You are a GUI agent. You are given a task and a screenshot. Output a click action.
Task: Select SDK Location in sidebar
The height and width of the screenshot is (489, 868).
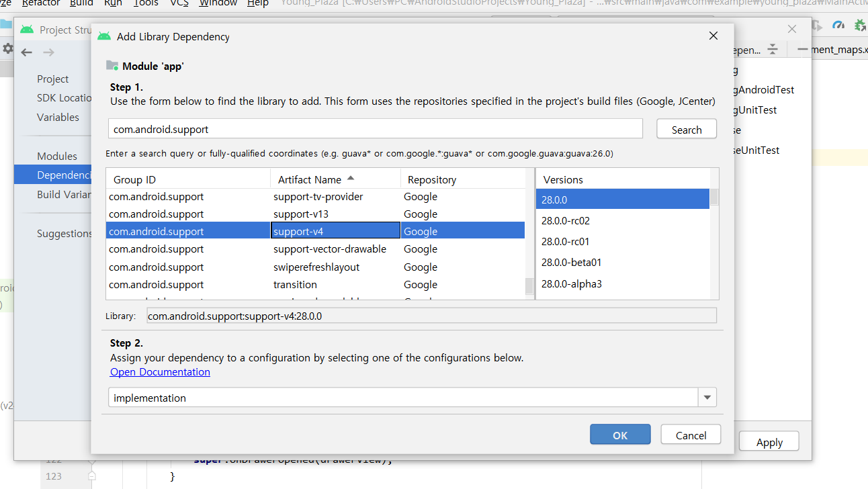pos(64,97)
